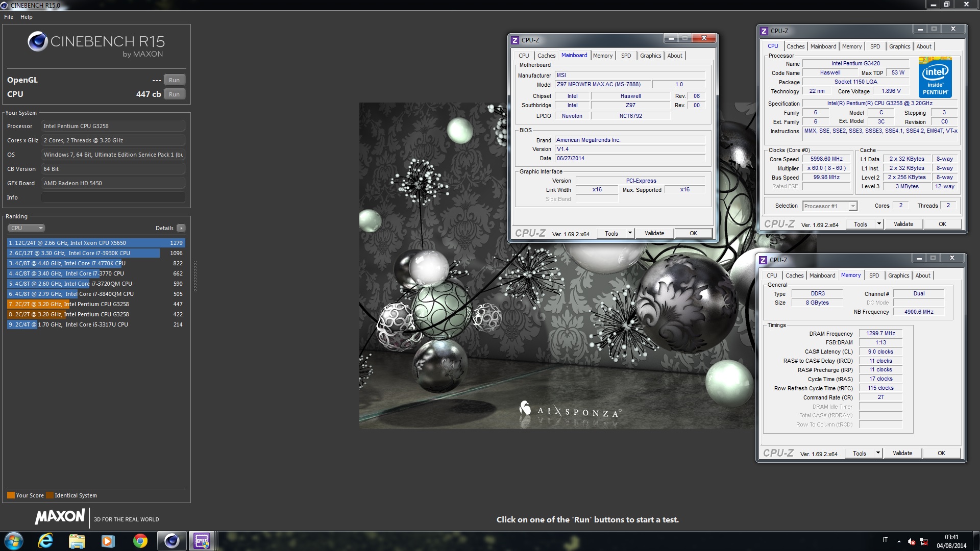Click OK in the Memory CPU-Z window

click(x=941, y=453)
